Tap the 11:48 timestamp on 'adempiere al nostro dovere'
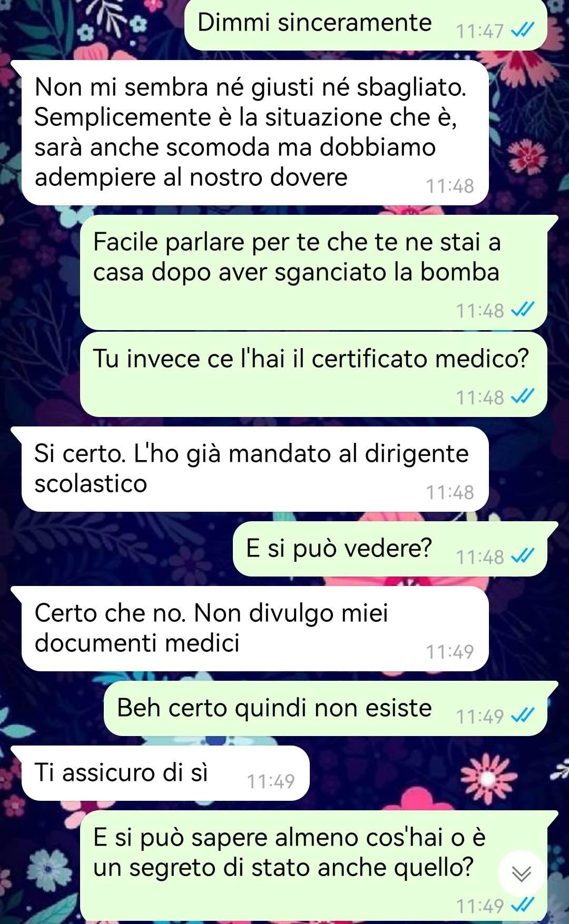 tap(450, 186)
